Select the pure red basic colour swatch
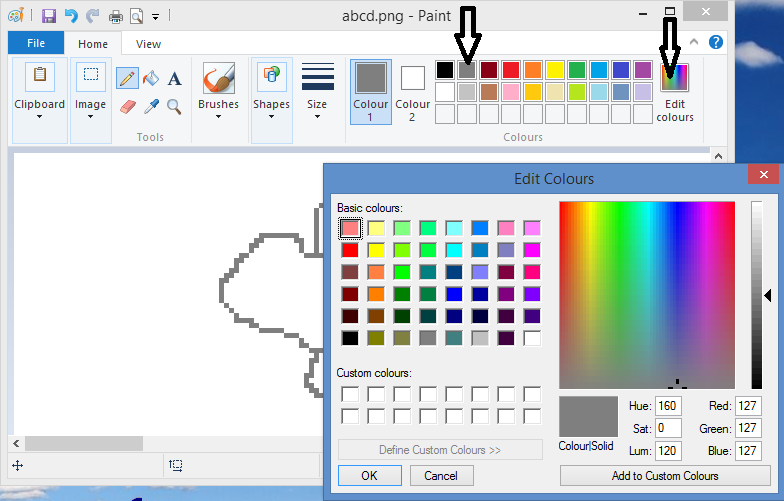 (350, 250)
